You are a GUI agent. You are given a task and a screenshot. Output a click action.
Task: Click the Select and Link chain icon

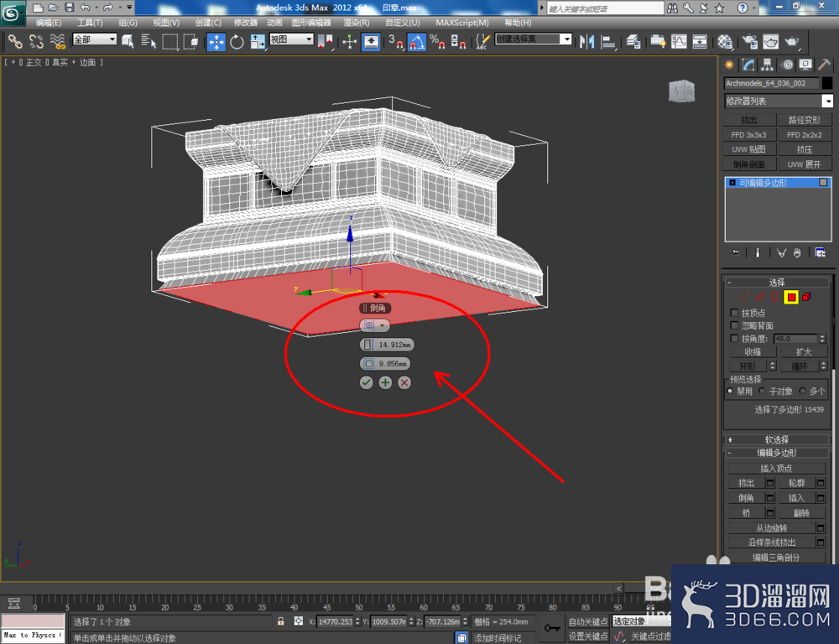point(15,42)
